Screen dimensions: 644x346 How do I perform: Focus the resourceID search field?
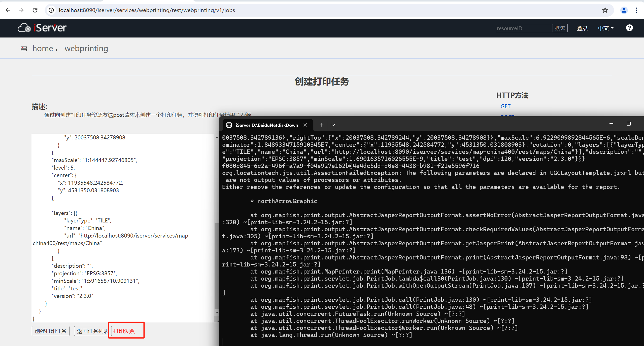pos(524,28)
